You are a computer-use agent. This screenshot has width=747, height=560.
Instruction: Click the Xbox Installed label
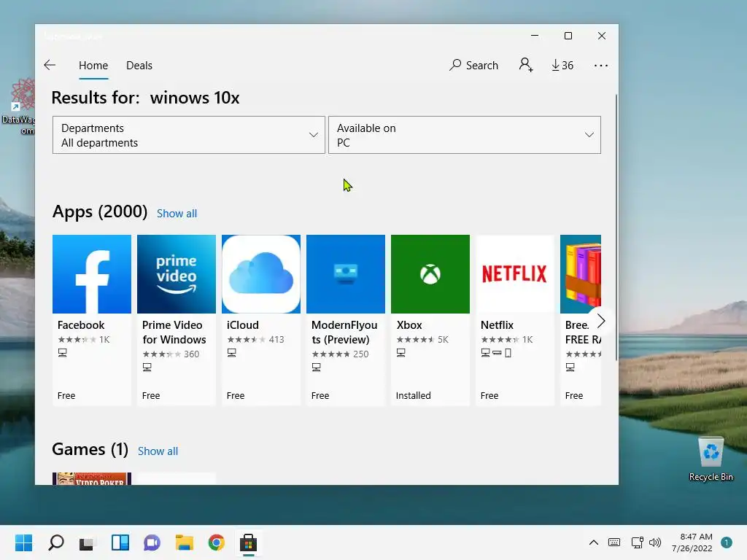[413, 395]
